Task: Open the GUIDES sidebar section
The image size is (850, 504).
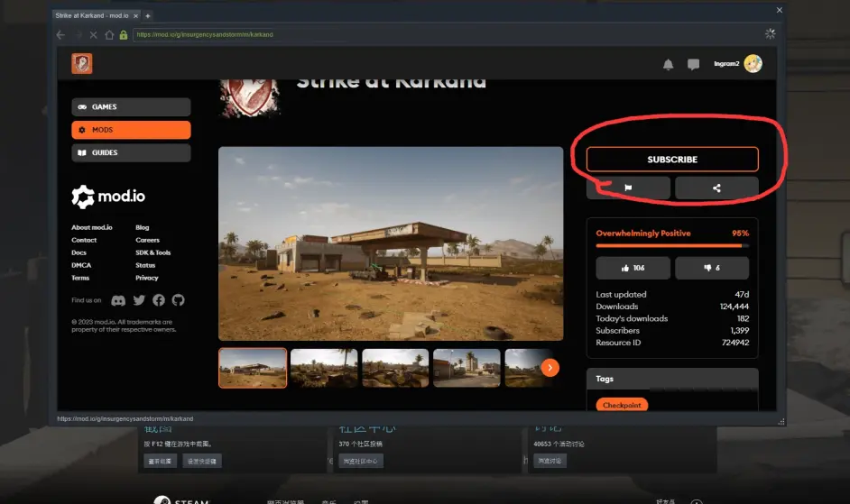Action: pyautogui.click(x=131, y=153)
